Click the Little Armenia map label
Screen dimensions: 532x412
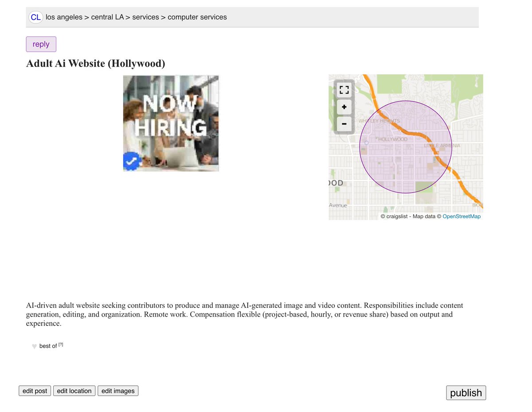(x=442, y=145)
